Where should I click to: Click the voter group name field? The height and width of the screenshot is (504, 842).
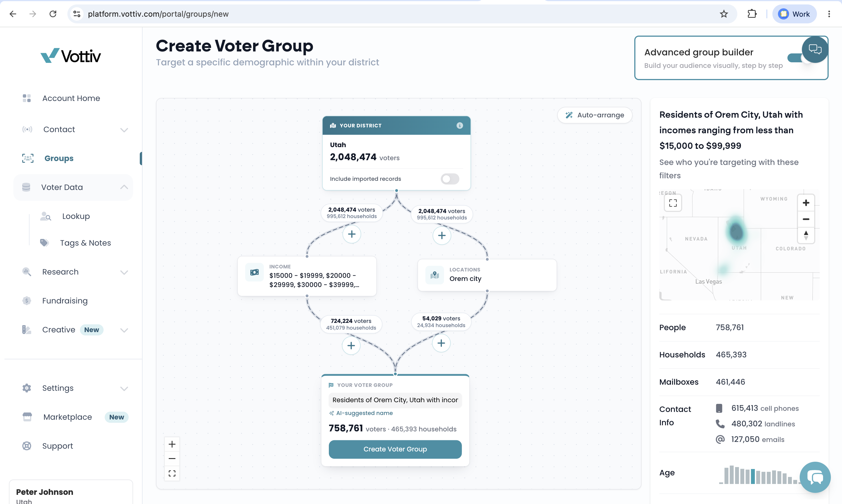coord(395,400)
